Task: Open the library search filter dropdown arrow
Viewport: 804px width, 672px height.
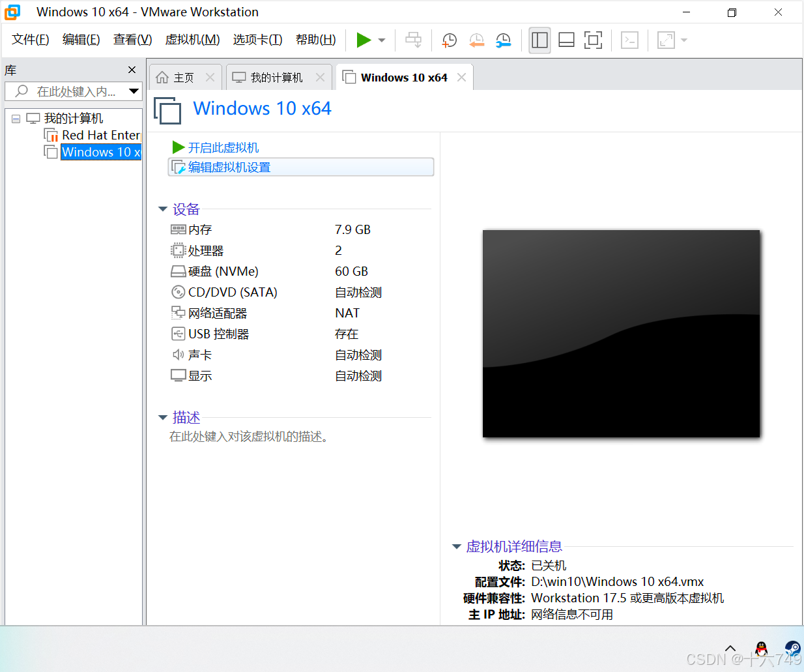Action: coord(134,91)
